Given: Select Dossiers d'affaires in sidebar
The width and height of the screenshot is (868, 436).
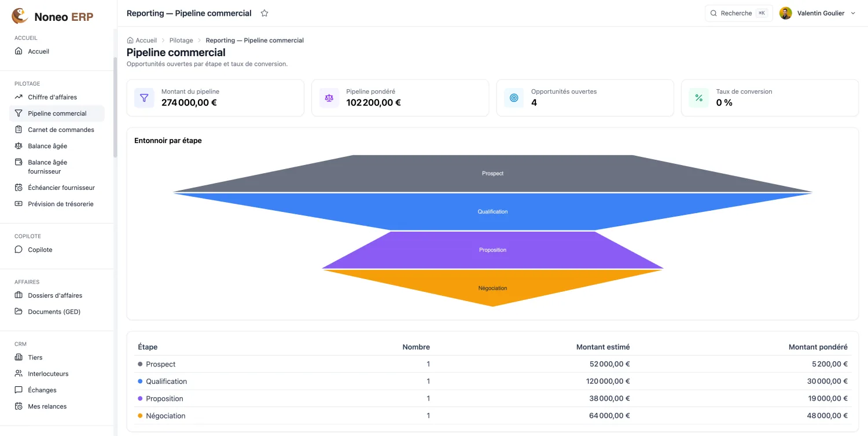Looking at the screenshot, I should click(57, 295).
